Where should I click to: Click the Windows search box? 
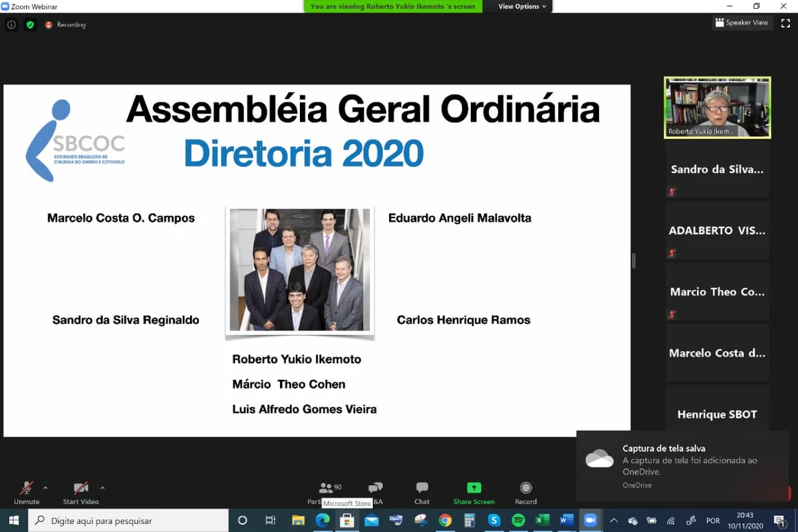(128, 521)
